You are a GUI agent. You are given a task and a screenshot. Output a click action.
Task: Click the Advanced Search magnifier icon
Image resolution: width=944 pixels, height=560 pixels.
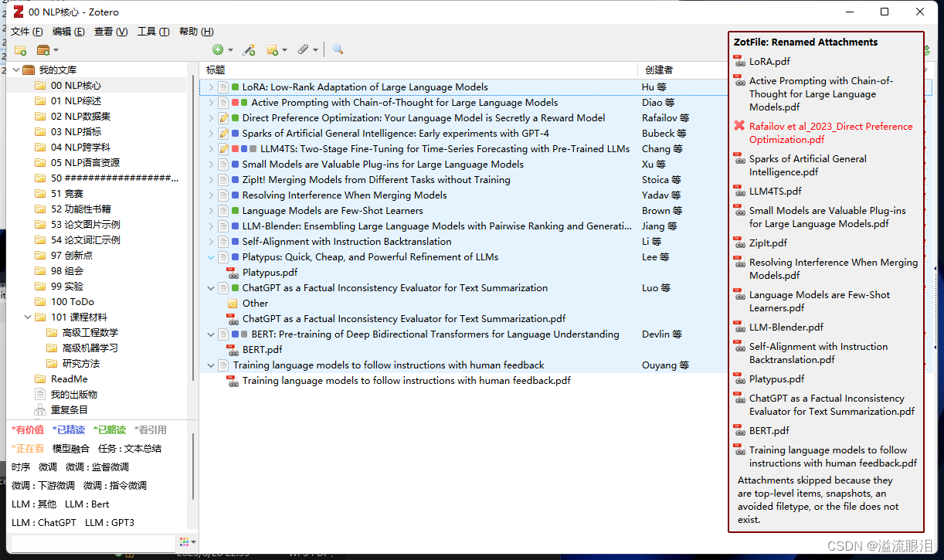(x=338, y=50)
